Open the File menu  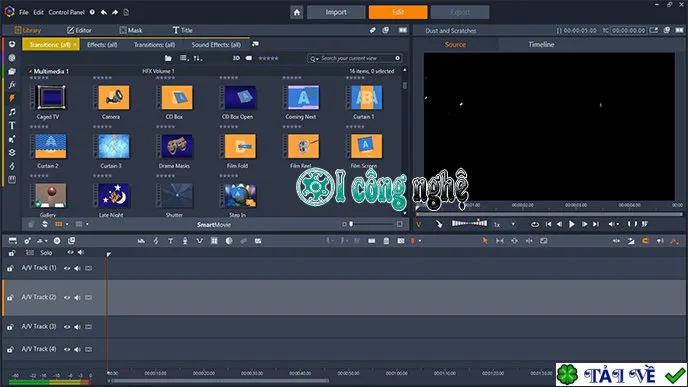point(24,12)
